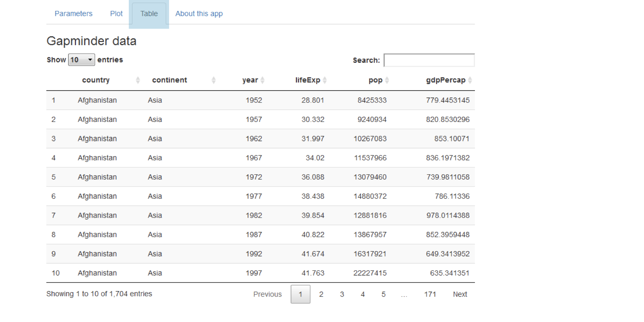
Task: Click the continent column header text
Action: 169,80
